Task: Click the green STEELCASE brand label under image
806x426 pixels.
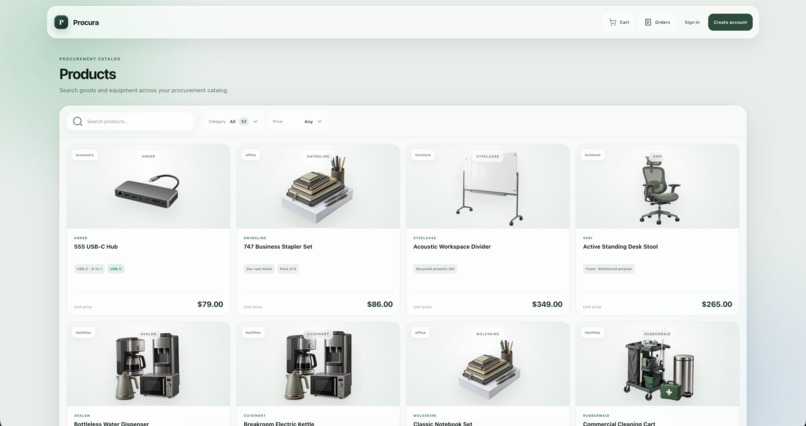Action: click(425, 238)
